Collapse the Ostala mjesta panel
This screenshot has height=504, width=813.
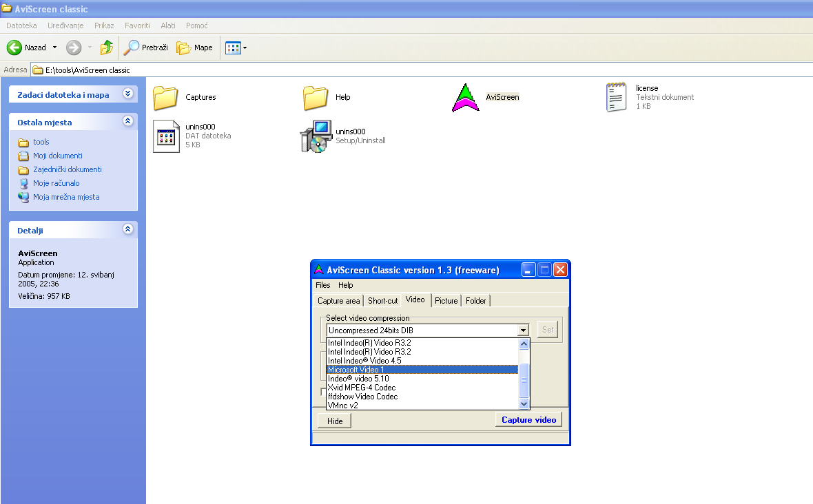pos(128,121)
